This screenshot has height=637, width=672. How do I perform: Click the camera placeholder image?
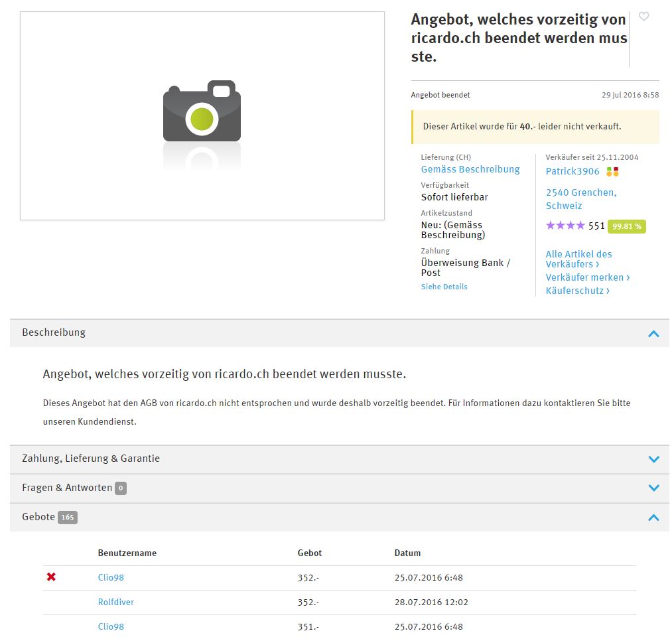pyautogui.click(x=202, y=115)
